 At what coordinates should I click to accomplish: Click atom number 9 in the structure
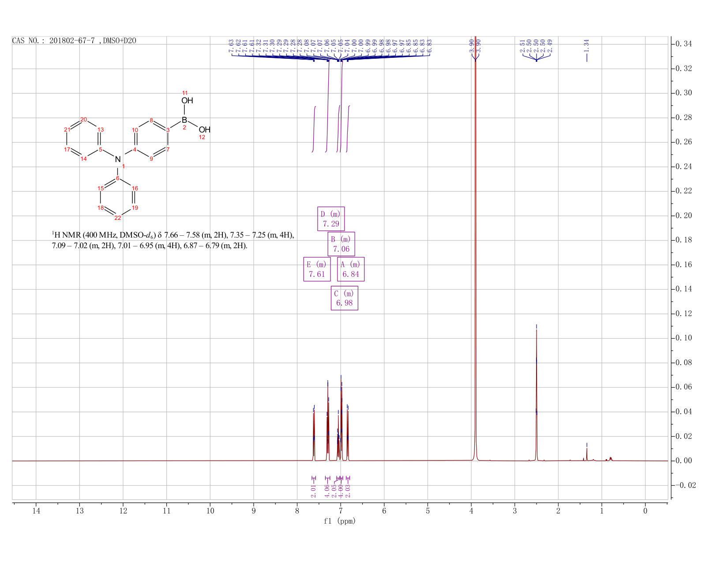pos(151,159)
